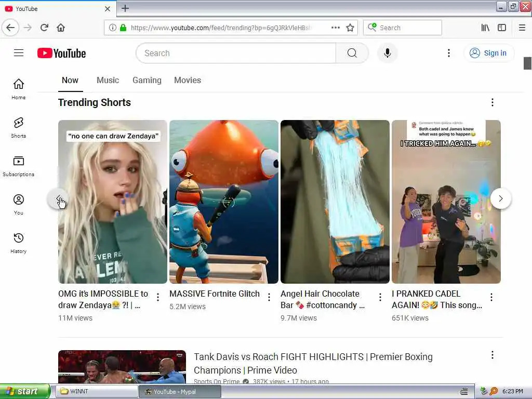Click browser Back arrow button
Screen dimensions: 532x399
(x=10, y=28)
